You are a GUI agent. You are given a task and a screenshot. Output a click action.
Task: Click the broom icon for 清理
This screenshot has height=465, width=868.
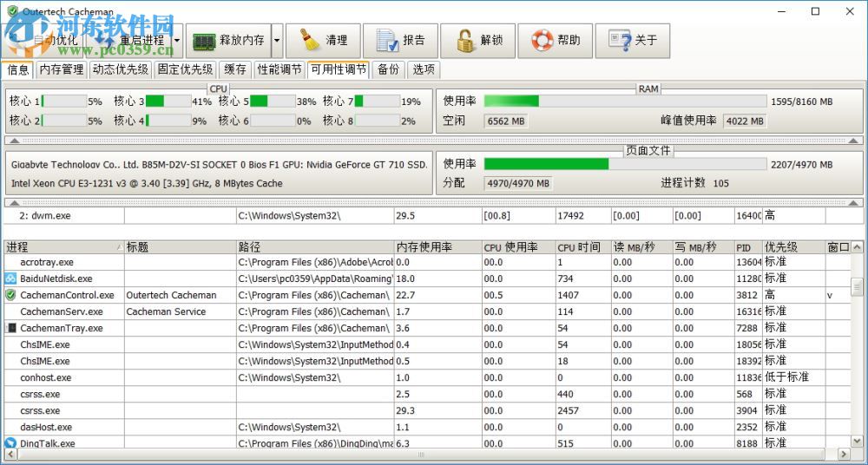coord(310,40)
